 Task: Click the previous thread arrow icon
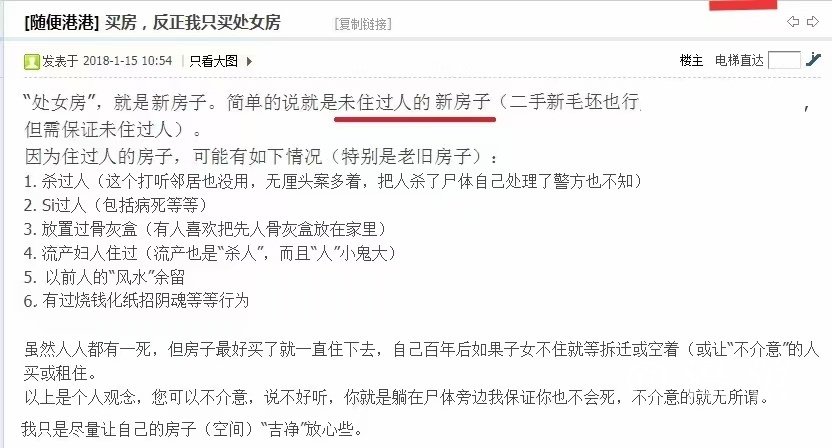tap(793, 22)
